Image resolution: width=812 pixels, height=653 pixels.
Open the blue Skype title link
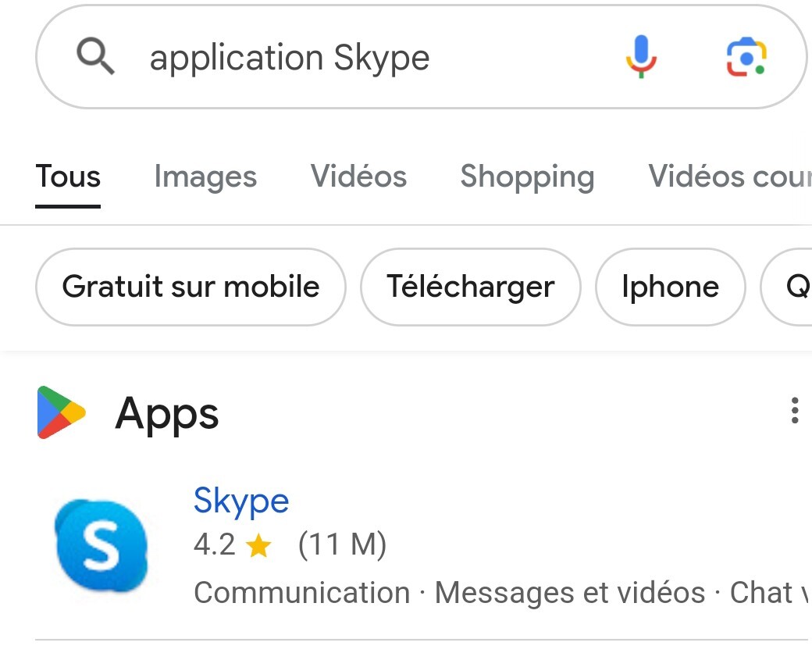coord(241,501)
